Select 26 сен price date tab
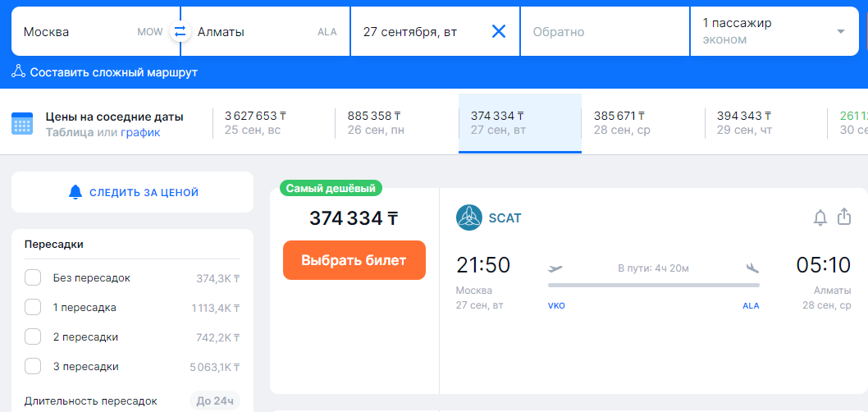The width and height of the screenshot is (868, 412). 396,123
